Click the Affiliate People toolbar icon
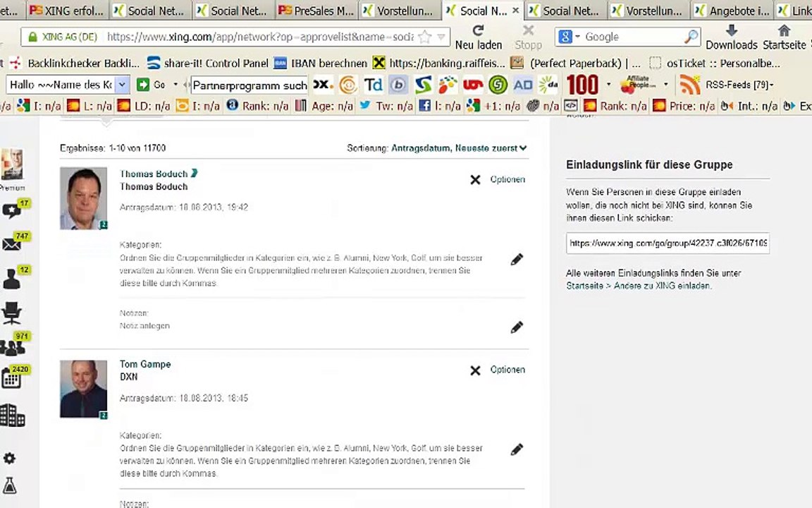The width and height of the screenshot is (812, 508). click(636, 85)
